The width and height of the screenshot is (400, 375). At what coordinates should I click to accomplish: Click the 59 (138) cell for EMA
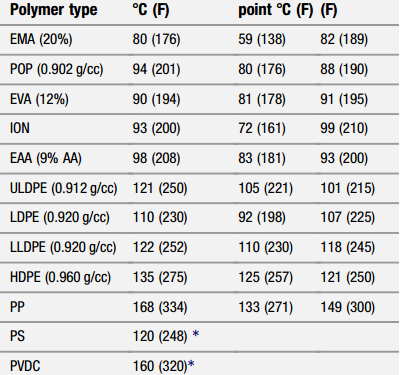tap(262, 39)
